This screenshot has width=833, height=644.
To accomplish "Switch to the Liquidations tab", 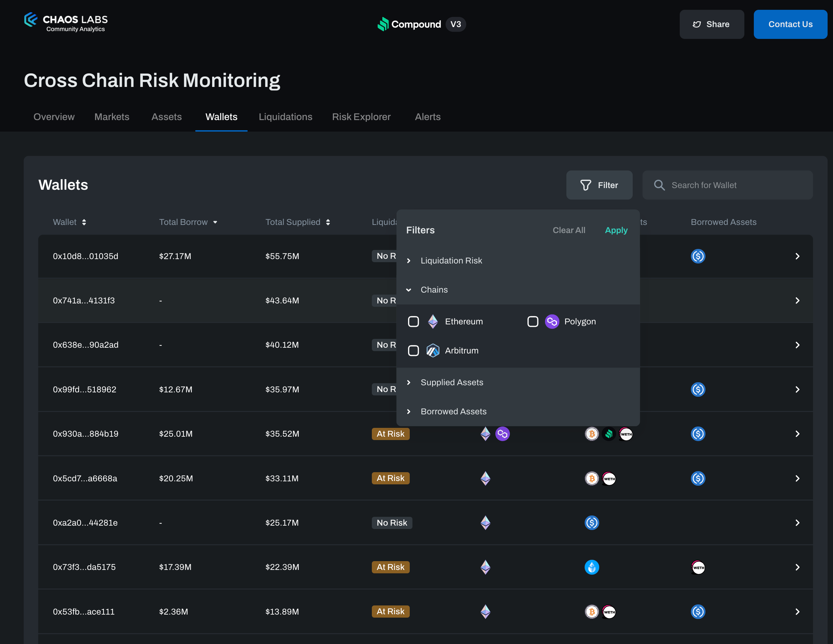I will [285, 117].
